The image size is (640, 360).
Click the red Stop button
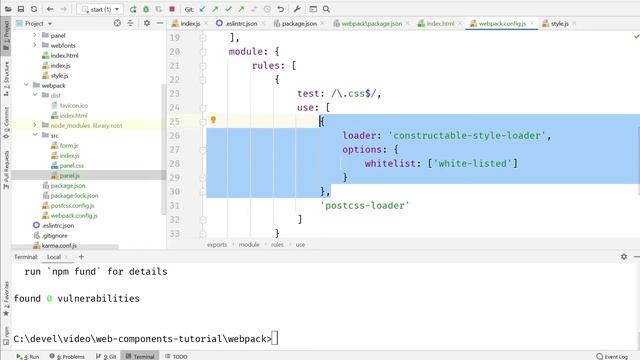tap(172, 9)
